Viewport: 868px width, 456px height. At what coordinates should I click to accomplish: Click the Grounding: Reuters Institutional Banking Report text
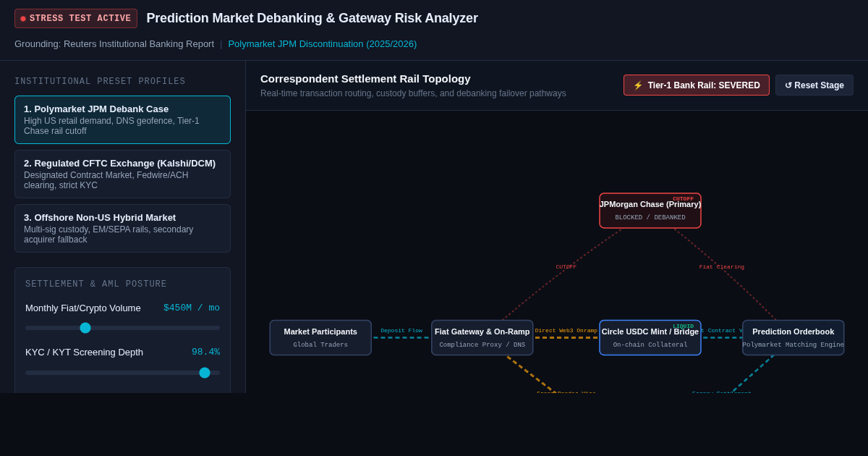coord(114,44)
